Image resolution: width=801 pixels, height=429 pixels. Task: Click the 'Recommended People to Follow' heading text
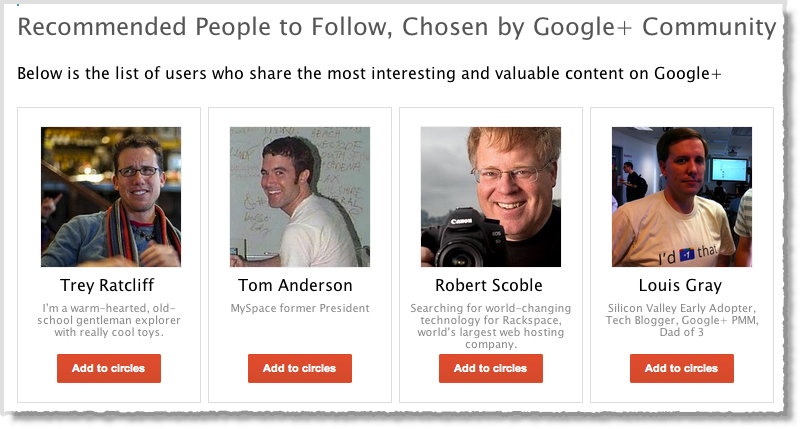180,27
